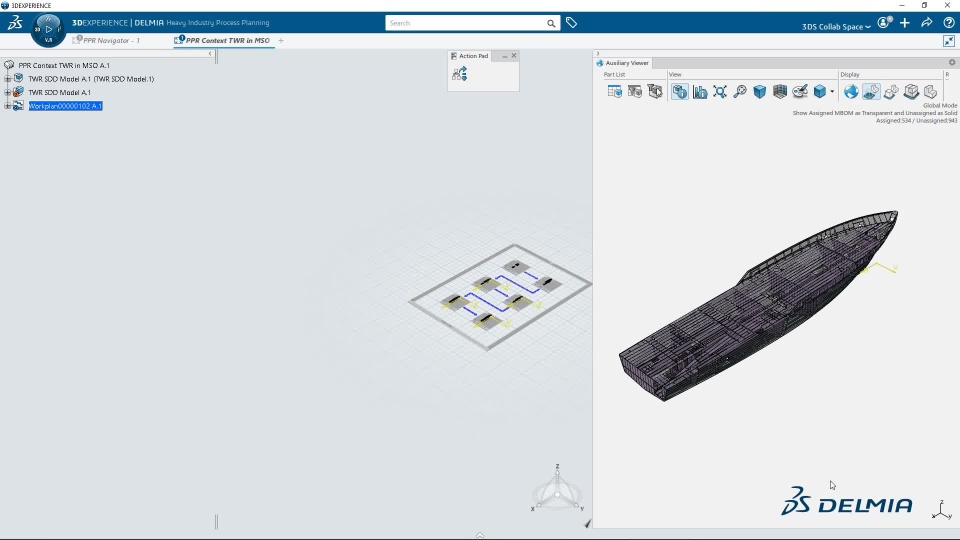
Task: Toggle the full-screen expand icon
Action: point(949,41)
